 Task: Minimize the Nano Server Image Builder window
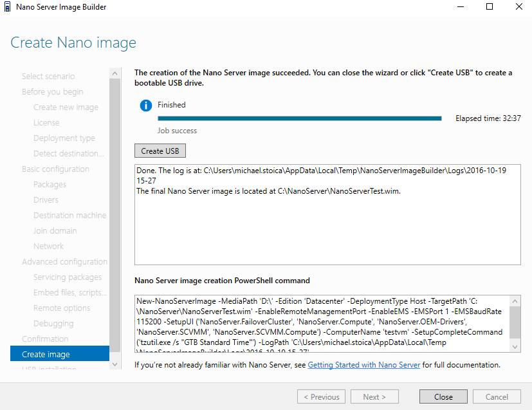coord(461,7)
